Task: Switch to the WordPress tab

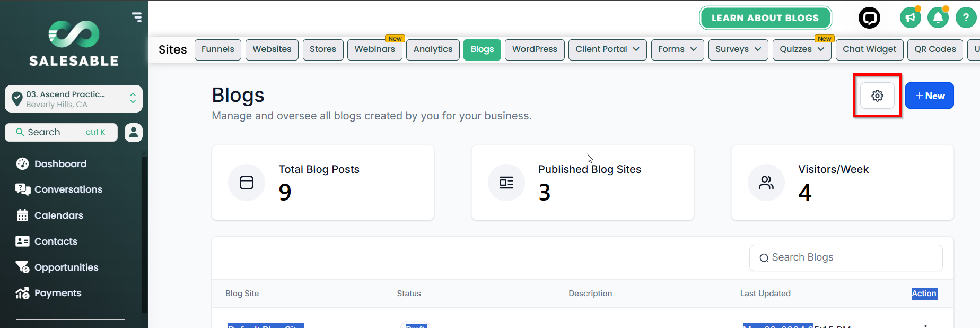Action: [x=535, y=49]
